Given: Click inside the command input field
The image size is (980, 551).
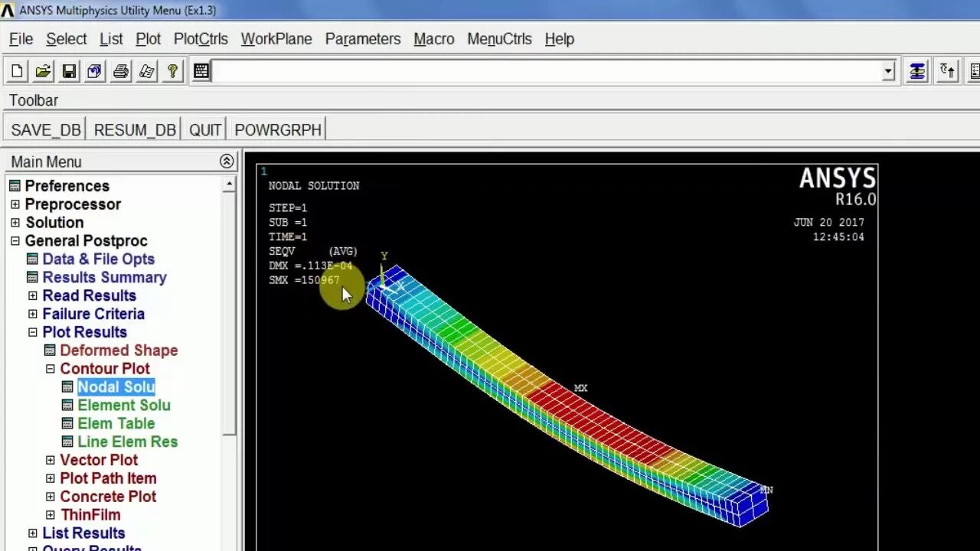Looking at the screenshot, I should pos(546,72).
